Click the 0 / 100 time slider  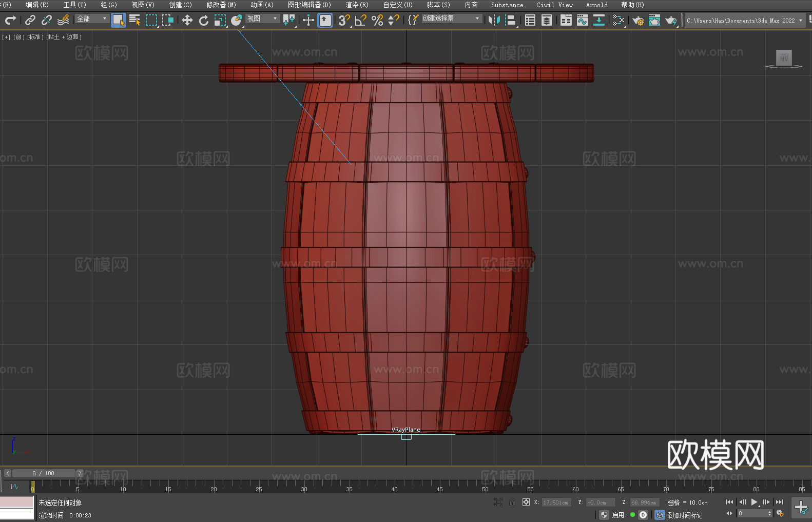click(44, 473)
